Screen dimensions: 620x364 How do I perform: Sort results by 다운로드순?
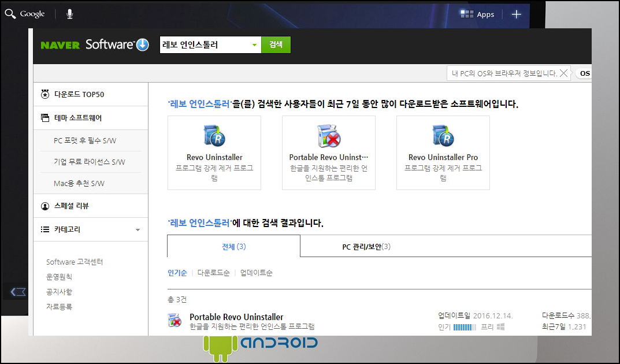[214, 273]
